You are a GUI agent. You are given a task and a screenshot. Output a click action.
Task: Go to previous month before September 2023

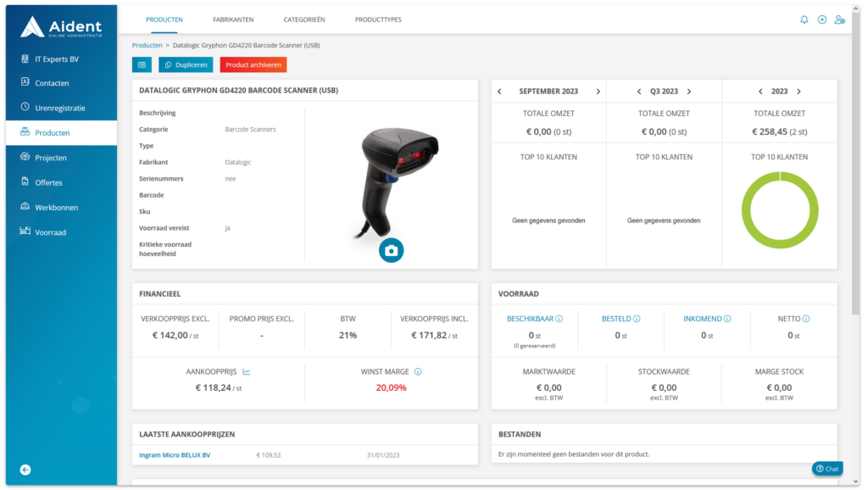(499, 92)
